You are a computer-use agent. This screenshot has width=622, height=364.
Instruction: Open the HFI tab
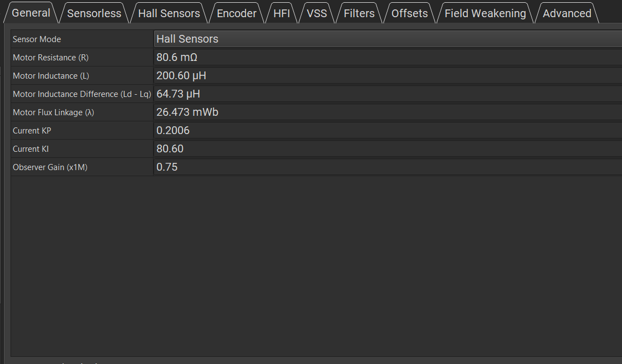point(282,13)
